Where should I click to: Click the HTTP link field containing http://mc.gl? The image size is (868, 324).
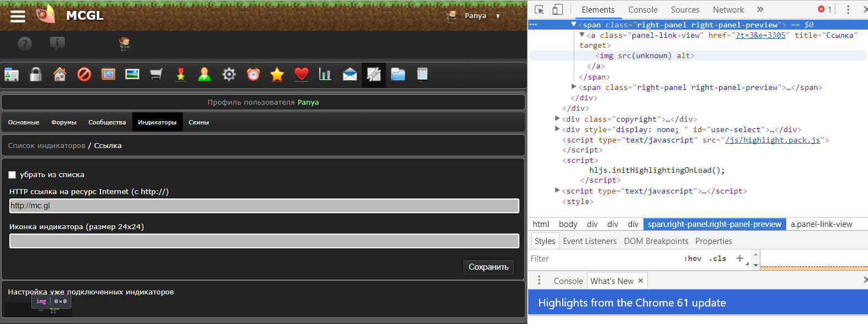(264, 206)
